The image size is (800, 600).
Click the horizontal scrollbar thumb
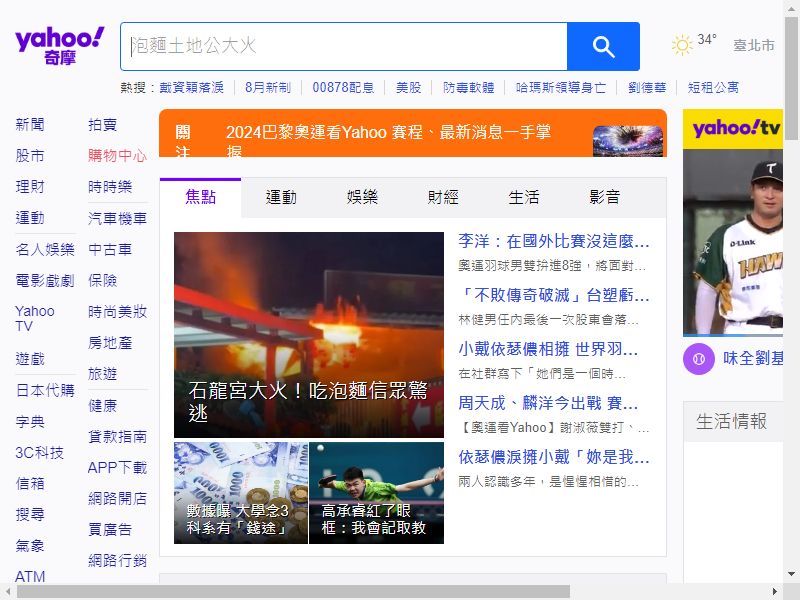click(293, 592)
